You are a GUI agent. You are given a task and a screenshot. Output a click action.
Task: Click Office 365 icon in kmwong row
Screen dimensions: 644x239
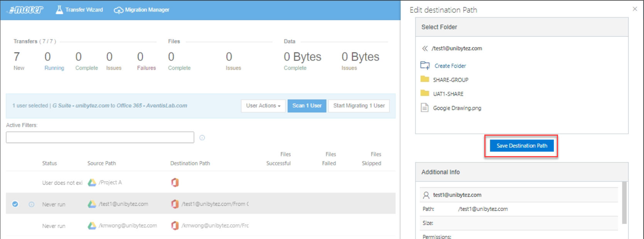[175, 226]
